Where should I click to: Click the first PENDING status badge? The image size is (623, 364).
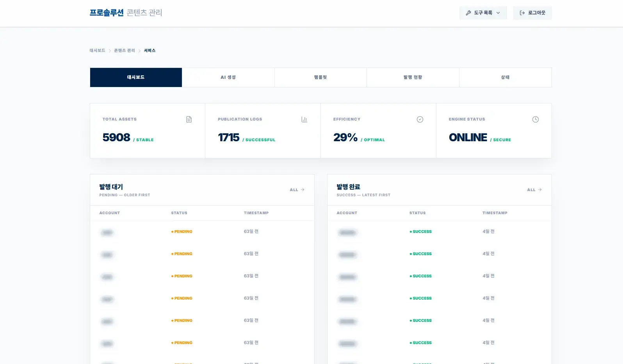coord(182,232)
